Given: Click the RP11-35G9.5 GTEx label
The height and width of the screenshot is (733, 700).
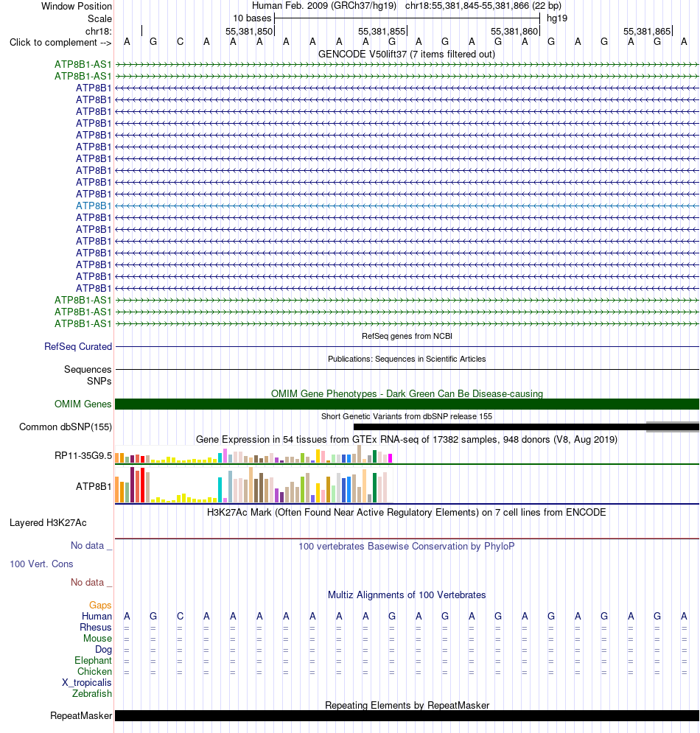Looking at the screenshot, I should tap(83, 456).
